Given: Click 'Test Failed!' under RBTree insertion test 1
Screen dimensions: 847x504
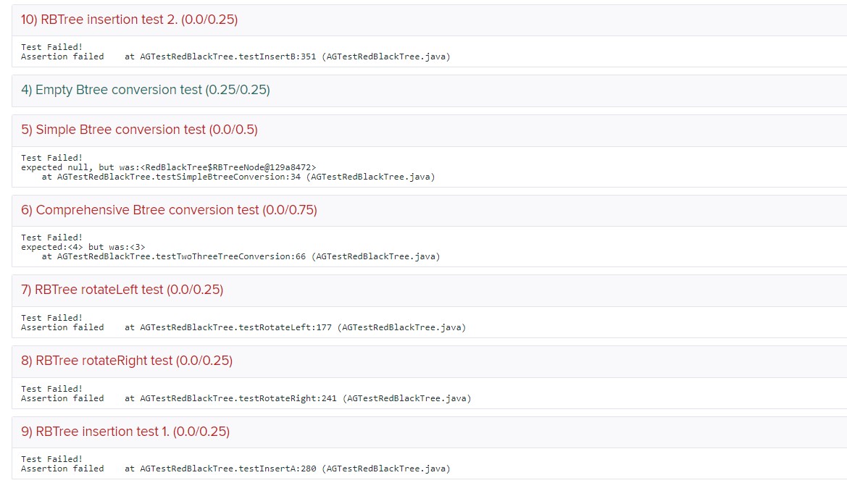Looking at the screenshot, I should pyautogui.click(x=51, y=459).
